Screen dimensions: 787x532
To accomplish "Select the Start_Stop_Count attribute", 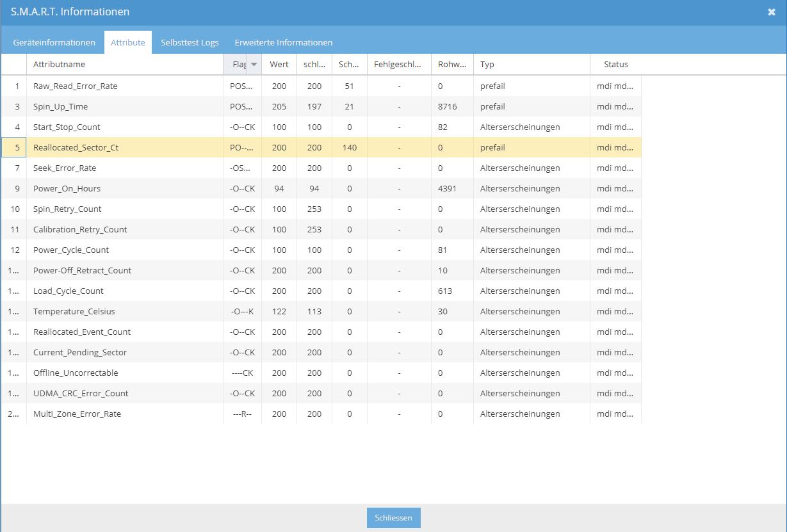I will tap(67, 127).
